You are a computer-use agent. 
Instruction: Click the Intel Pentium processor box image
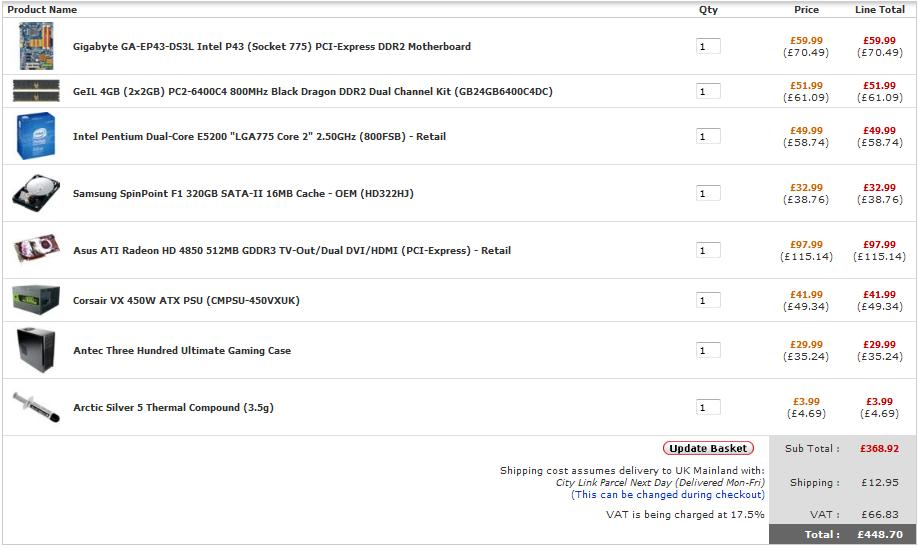pos(36,136)
